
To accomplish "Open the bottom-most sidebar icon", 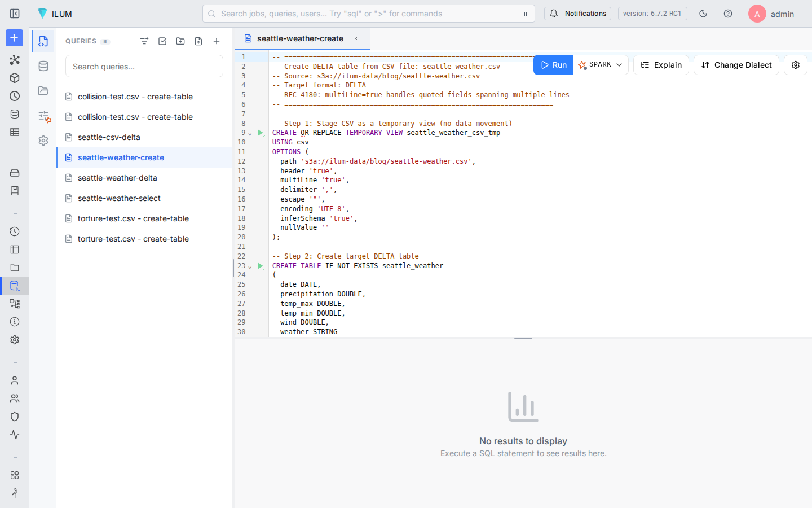I will coord(15,493).
